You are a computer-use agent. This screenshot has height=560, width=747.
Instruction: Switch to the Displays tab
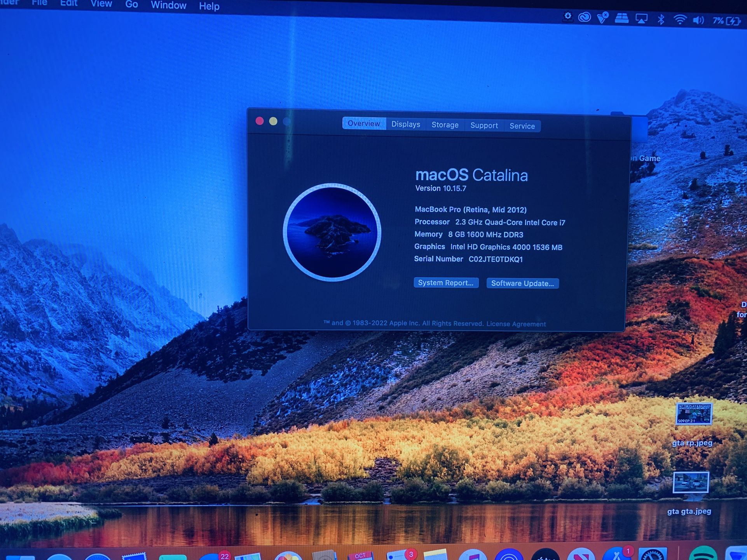click(406, 124)
